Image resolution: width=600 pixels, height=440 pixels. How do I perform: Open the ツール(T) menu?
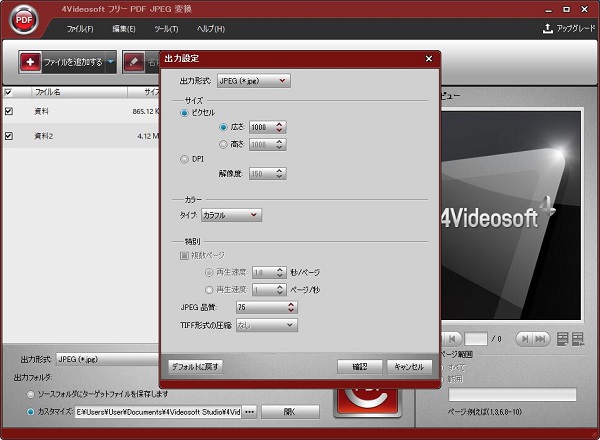click(166, 29)
